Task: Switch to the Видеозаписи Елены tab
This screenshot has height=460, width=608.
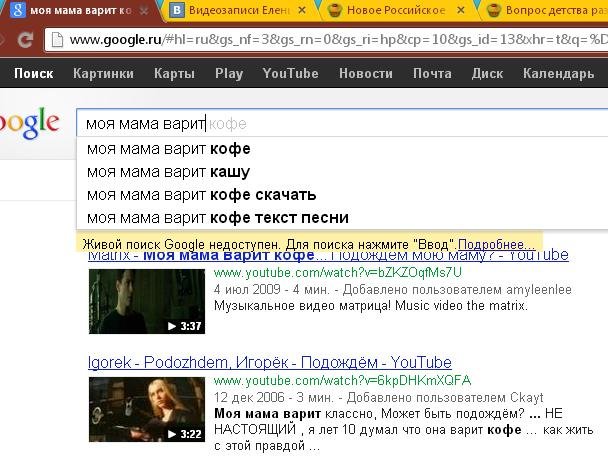Action: (x=238, y=10)
